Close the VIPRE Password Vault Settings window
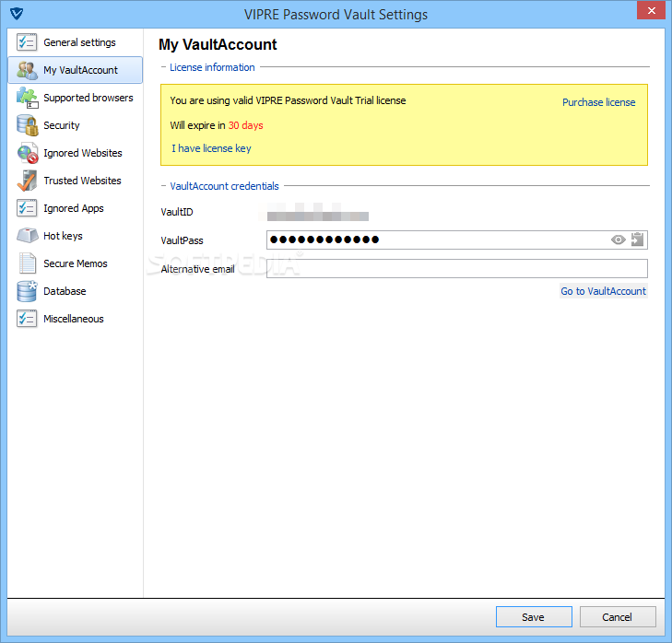The image size is (672, 643). point(651,11)
